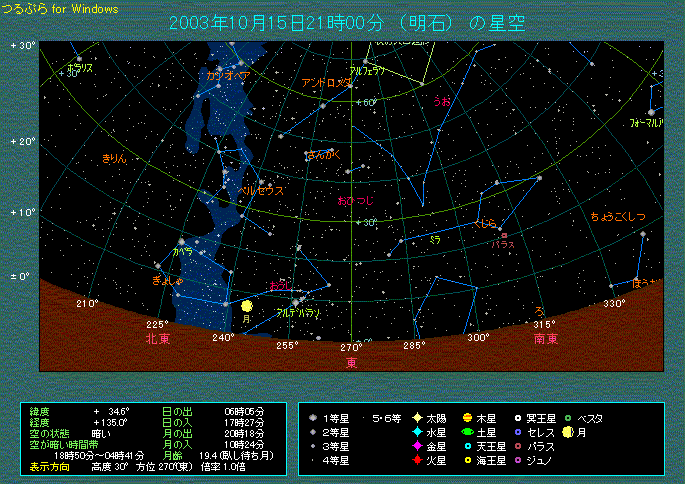
Task: Click the 日の出 sunrise time 06時05分
Action: pos(244,411)
